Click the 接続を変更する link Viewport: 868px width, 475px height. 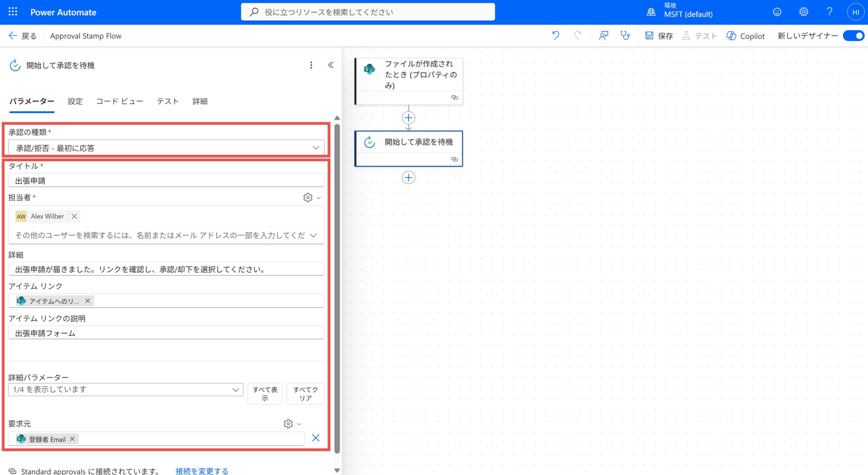click(201, 471)
